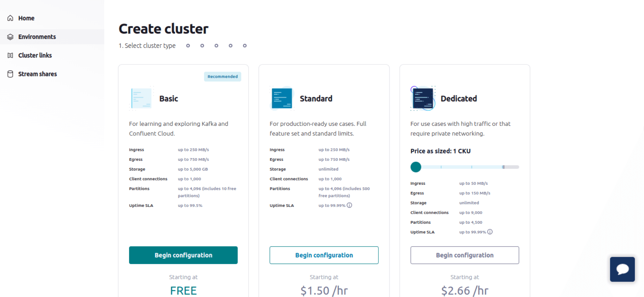Viewport: 644px width, 297px height.
Task: Select the sixth wizard step dot
Action: [245, 46]
